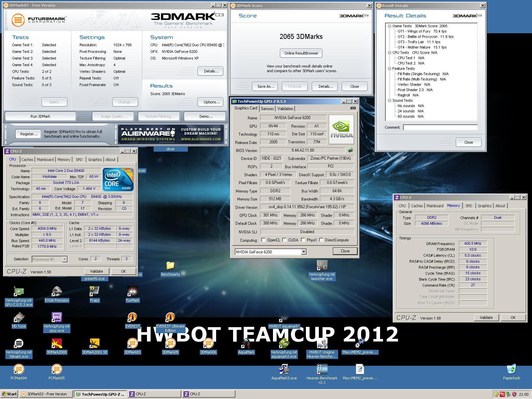Click the NVIDIA logo in GPU-Z
Screen dimensions: 532x399
point(341,129)
